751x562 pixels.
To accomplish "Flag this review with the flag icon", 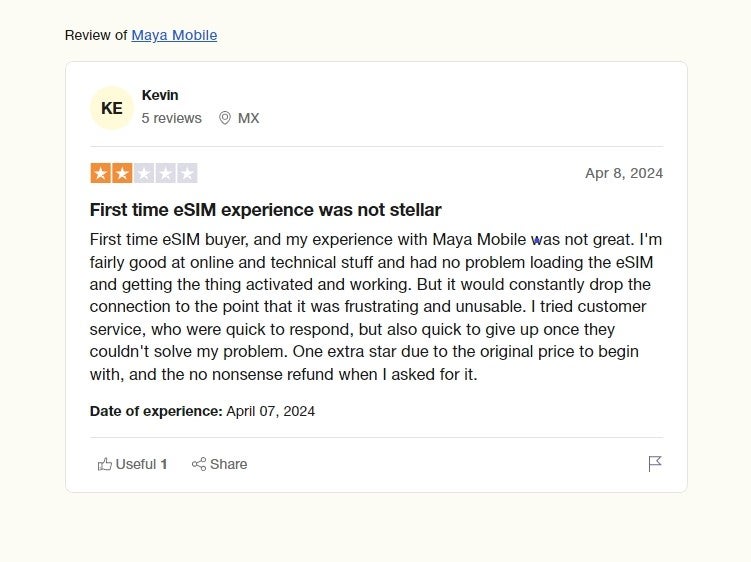I will tap(655, 464).
